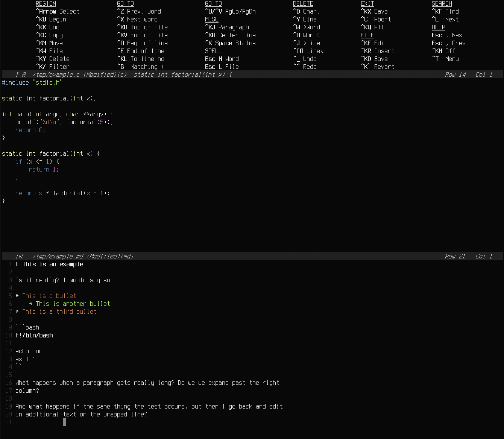Click the '^_ Undo' help entry

tap(305, 59)
